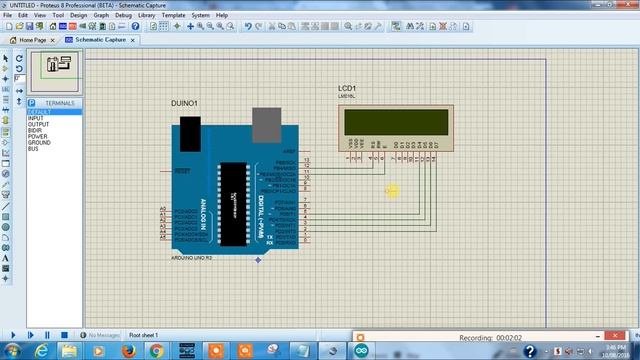
Task: Select the 2D Graphics Circle tool
Action: pos(5,227)
